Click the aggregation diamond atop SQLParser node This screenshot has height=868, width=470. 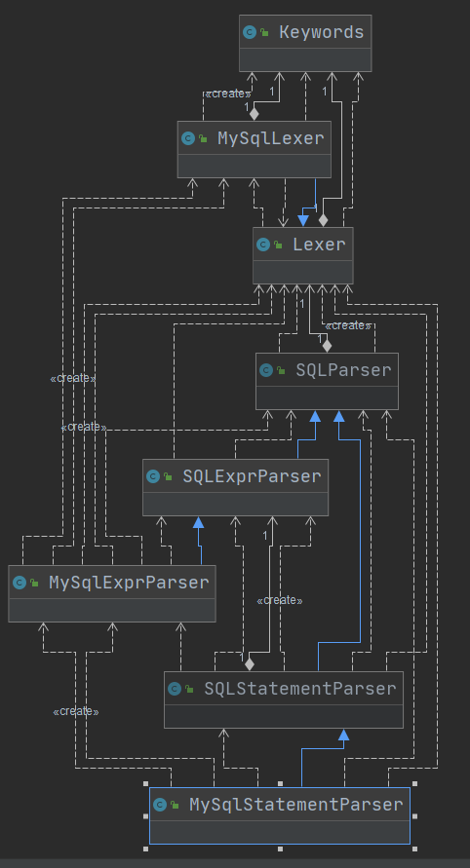[x=327, y=346]
